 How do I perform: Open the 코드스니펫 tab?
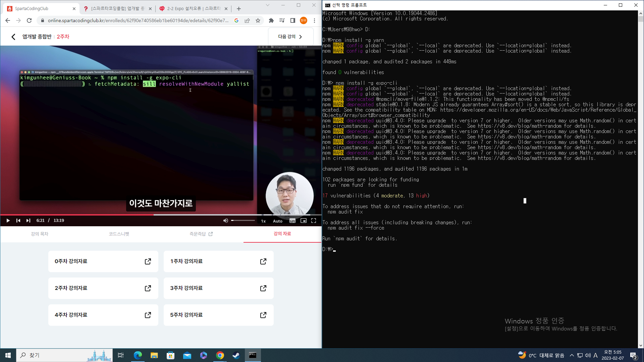pyautogui.click(x=119, y=234)
